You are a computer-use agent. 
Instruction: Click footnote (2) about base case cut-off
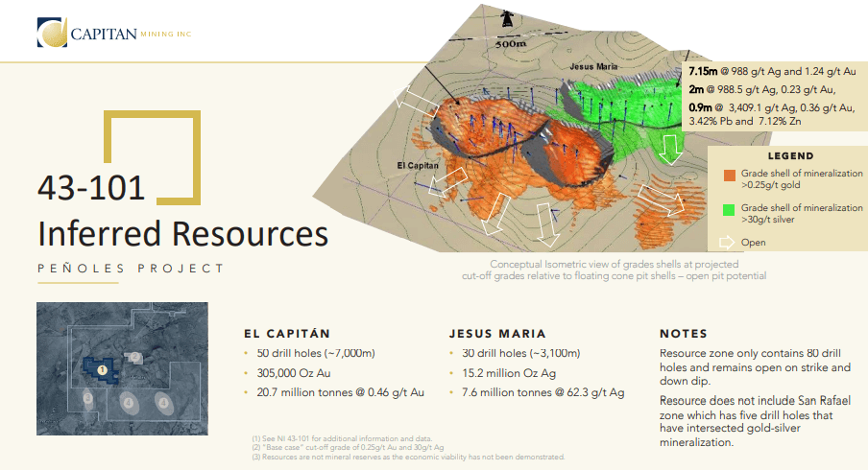pyautogui.click(x=348, y=447)
